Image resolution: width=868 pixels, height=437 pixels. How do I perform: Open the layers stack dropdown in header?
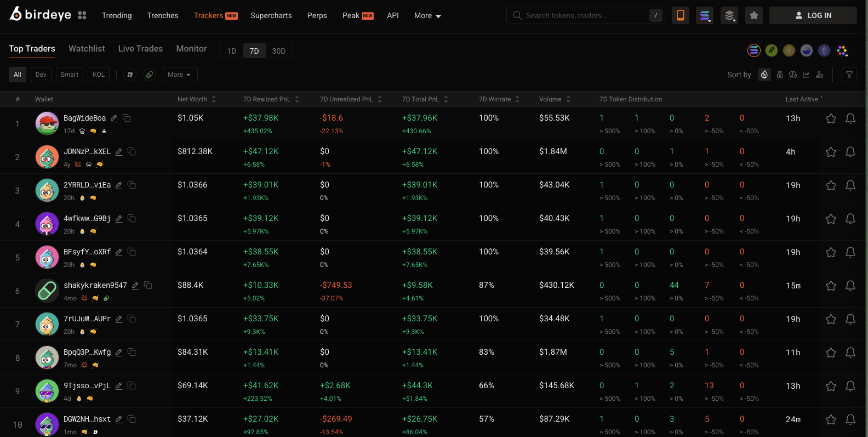coord(729,15)
